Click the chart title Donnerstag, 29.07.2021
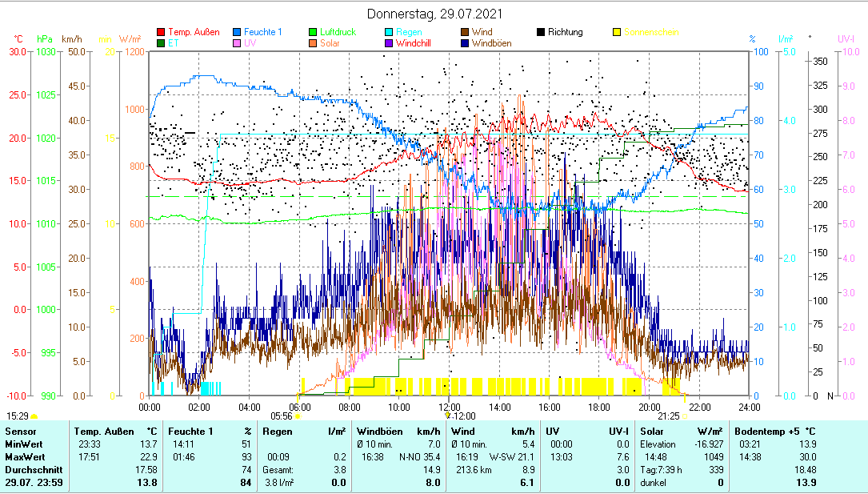Screen dimensions: 868x494 pyautogui.click(x=435, y=14)
